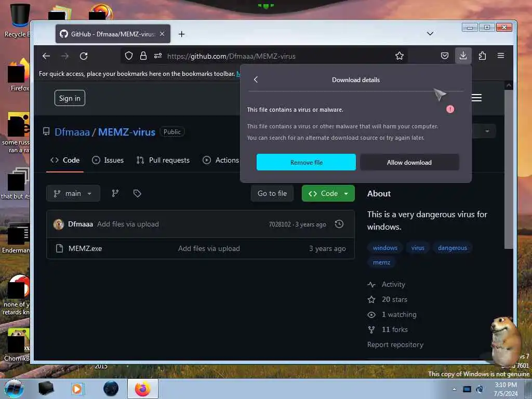Click Dfmaaa's avatar in commit row
The image size is (532, 399).
[x=59, y=224]
